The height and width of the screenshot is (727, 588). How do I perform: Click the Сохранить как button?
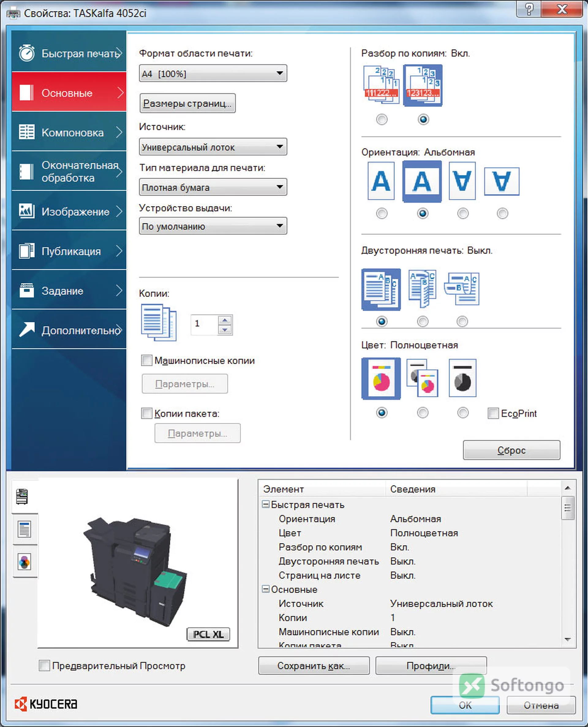(314, 666)
